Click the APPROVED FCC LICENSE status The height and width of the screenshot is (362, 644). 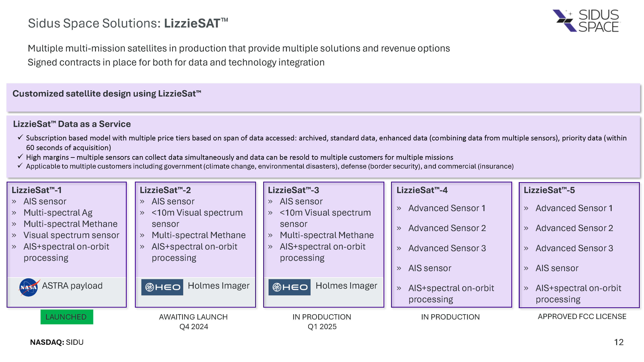pos(582,316)
